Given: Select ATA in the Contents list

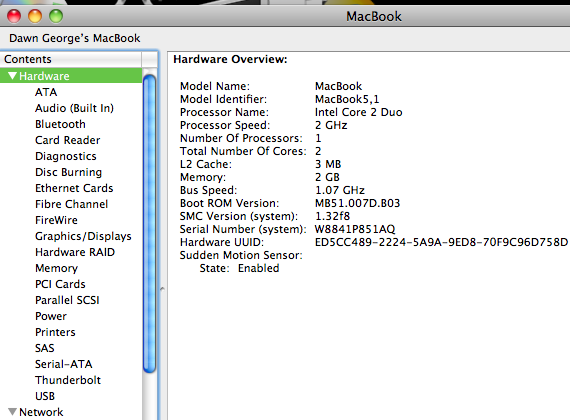Looking at the screenshot, I should [46, 92].
